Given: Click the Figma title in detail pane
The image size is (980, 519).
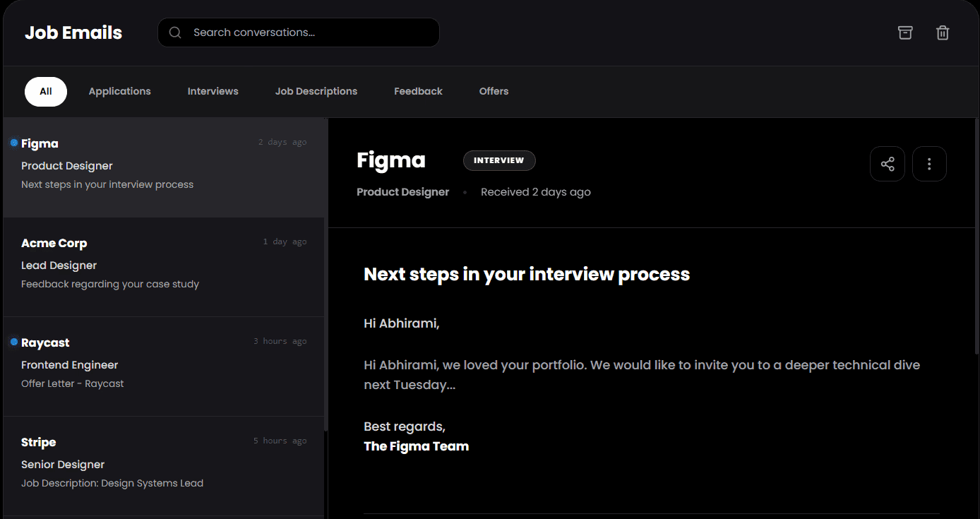Looking at the screenshot, I should 391,160.
